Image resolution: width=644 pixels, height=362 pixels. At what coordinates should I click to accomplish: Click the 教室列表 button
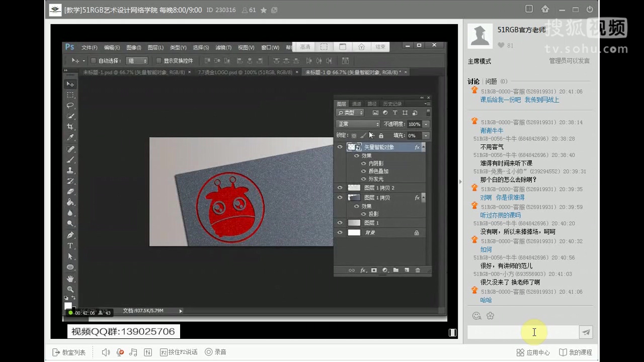coord(69,352)
